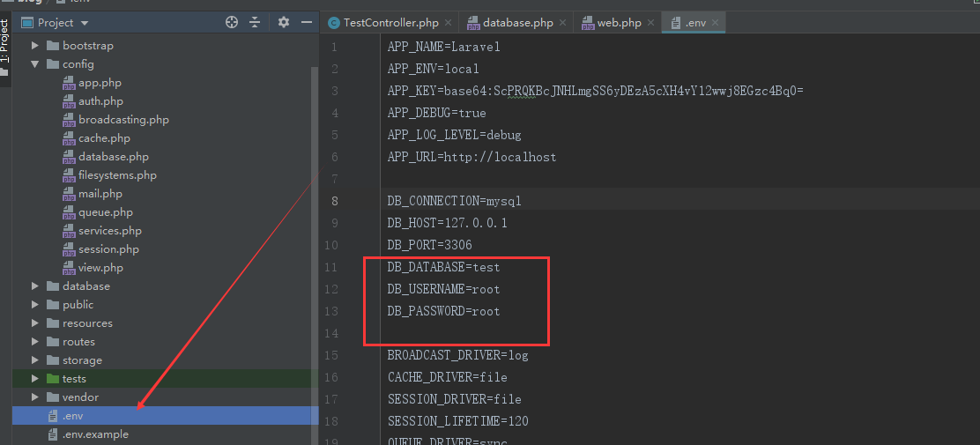Click the BROADCAST_DRIVER=log line
The height and width of the screenshot is (445, 980).
[458, 356]
